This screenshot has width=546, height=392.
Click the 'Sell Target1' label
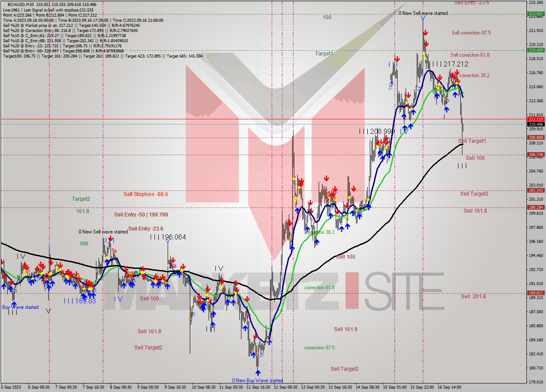click(x=472, y=141)
